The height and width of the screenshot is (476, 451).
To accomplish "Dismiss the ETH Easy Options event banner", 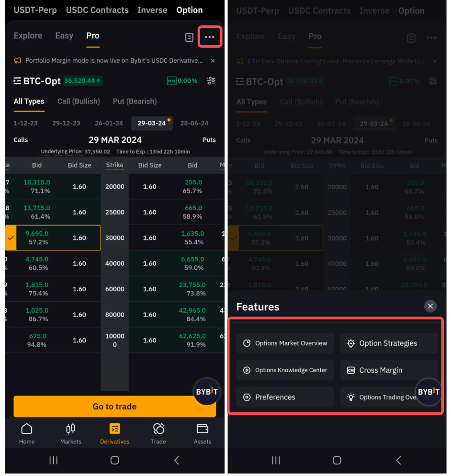I will (x=435, y=62).
